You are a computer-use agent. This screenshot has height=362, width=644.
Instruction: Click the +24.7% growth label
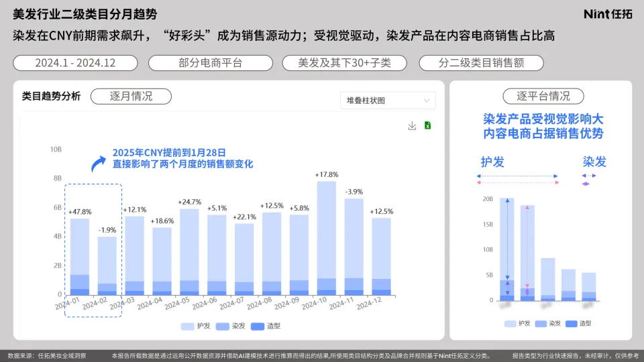[x=189, y=202]
